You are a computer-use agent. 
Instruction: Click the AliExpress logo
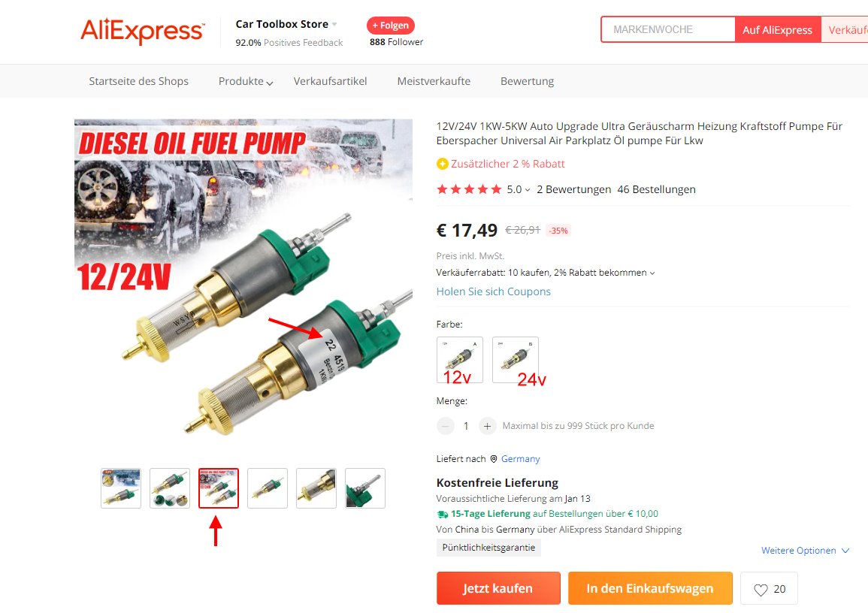(143, 31)
